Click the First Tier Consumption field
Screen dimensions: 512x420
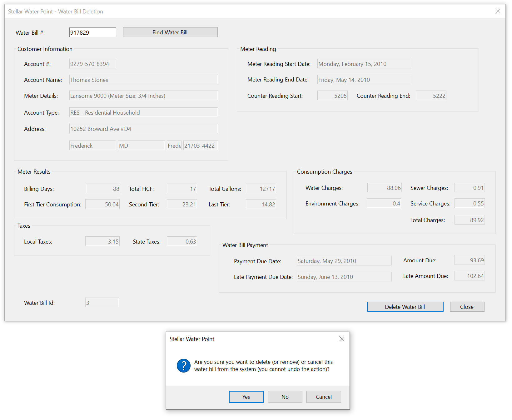[x=102, y=204]
